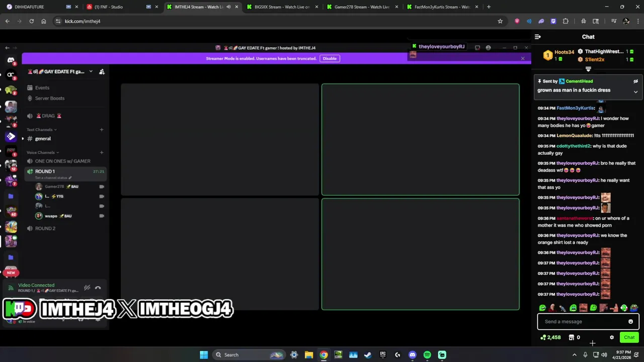Open Spotify from the taskbar
Screen dimensions: 644x362
pos(427,355)
